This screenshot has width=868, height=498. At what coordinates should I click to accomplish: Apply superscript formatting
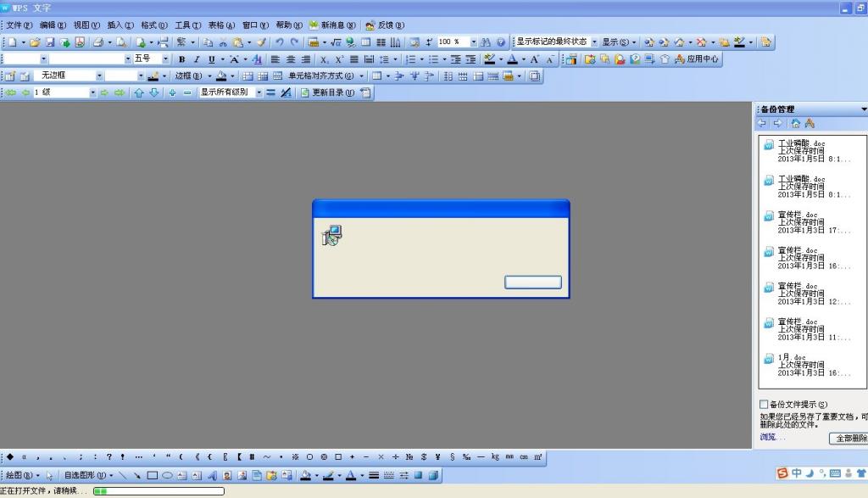coord(339,59)
